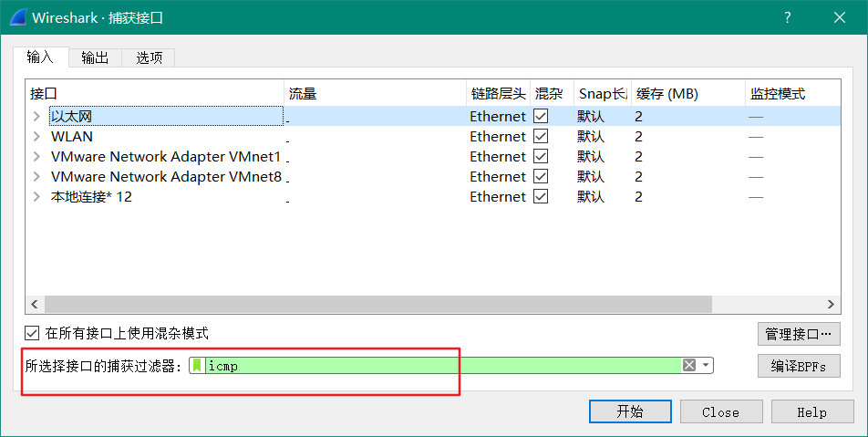
Task: Toggle promiscuous checkbox for 以太网 row
Action: [x=541, y=116]
